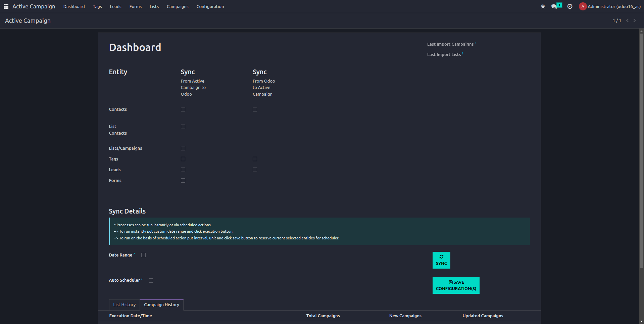Click the 1 / 1 pager counter

click(617, 20)
